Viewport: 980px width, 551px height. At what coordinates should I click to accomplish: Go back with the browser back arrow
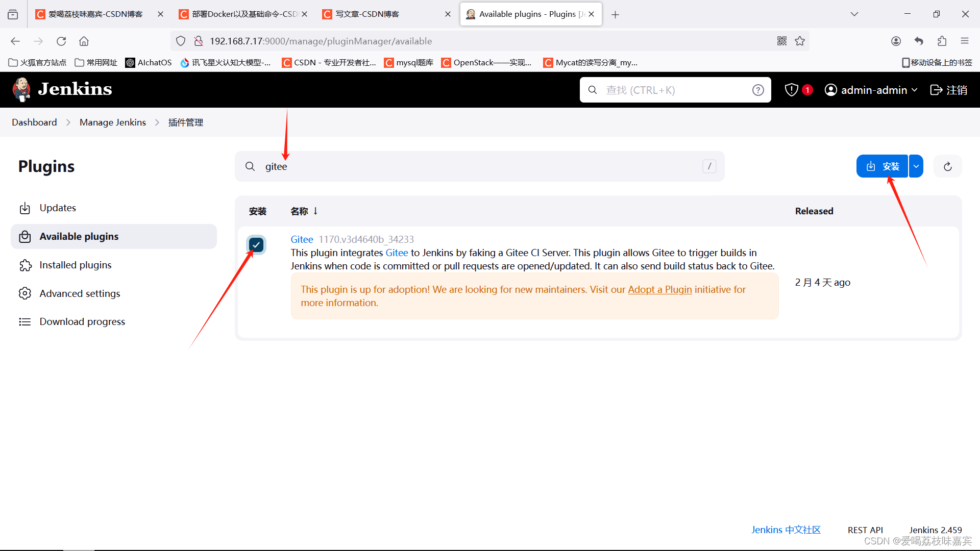pos(15,41)
